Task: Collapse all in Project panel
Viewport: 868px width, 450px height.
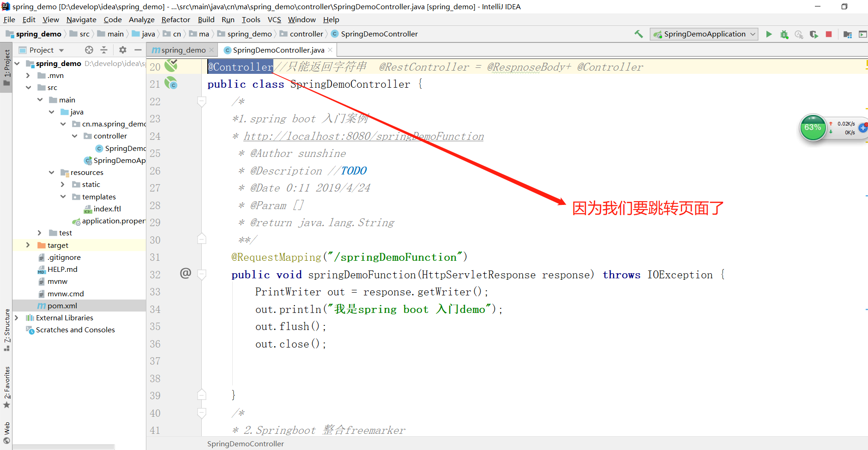Action: 104,50
